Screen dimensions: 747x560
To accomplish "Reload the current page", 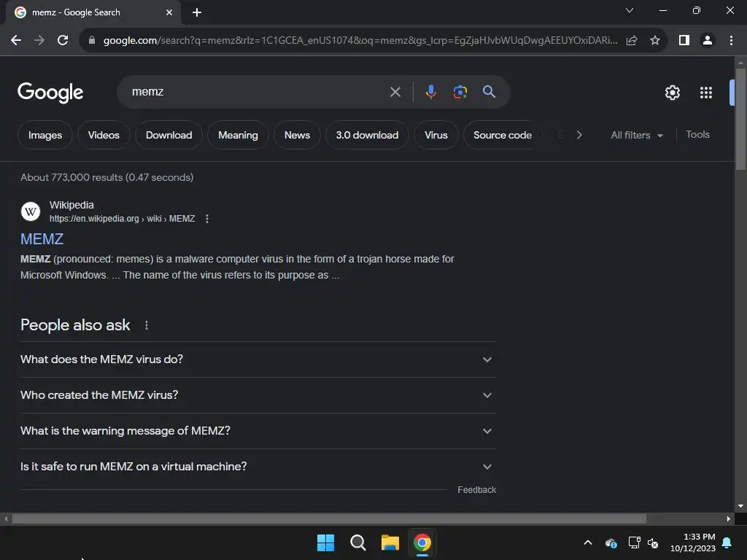I will pos(63,41).
